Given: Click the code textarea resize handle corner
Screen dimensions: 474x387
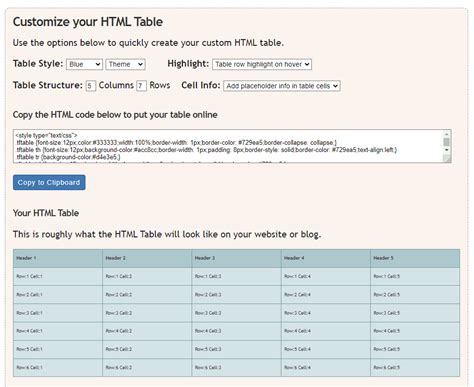Looking at the screenshot, I should (447, 159).
